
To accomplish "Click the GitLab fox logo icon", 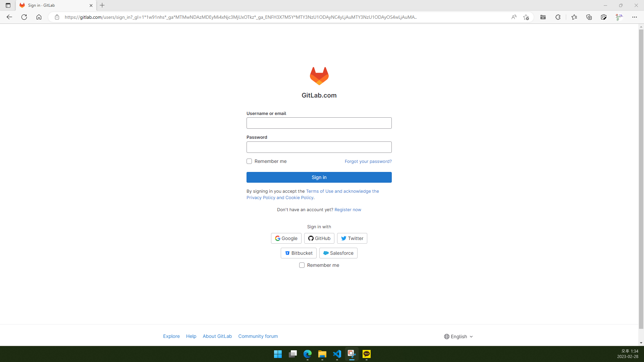I will point(318,75).
